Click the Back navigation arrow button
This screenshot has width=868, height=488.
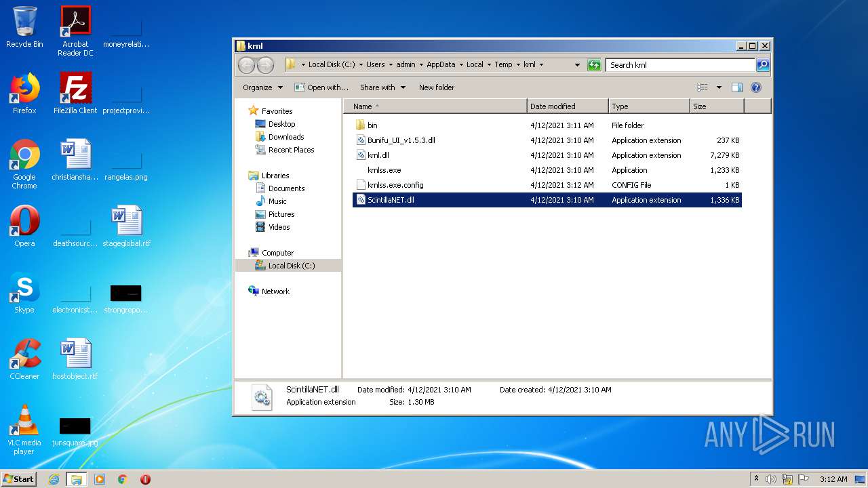pos(246,65)
